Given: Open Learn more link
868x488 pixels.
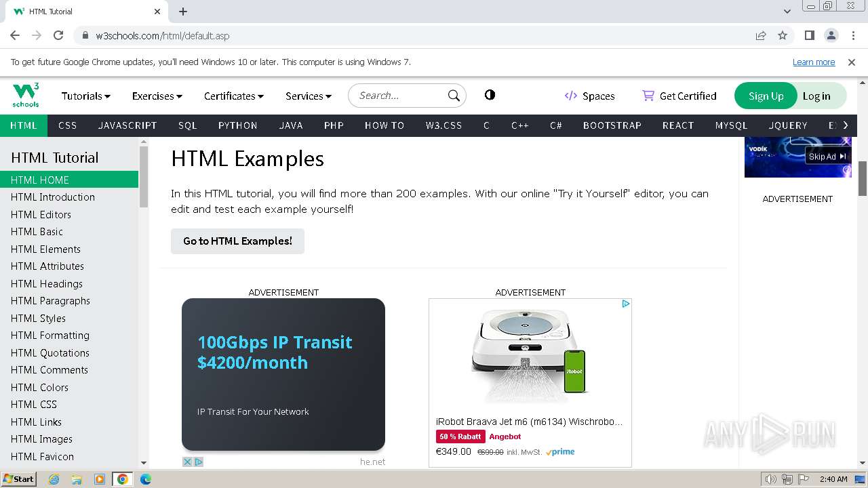Looking at the screenshot, I should pyautogui.click(x=814, y=62).
